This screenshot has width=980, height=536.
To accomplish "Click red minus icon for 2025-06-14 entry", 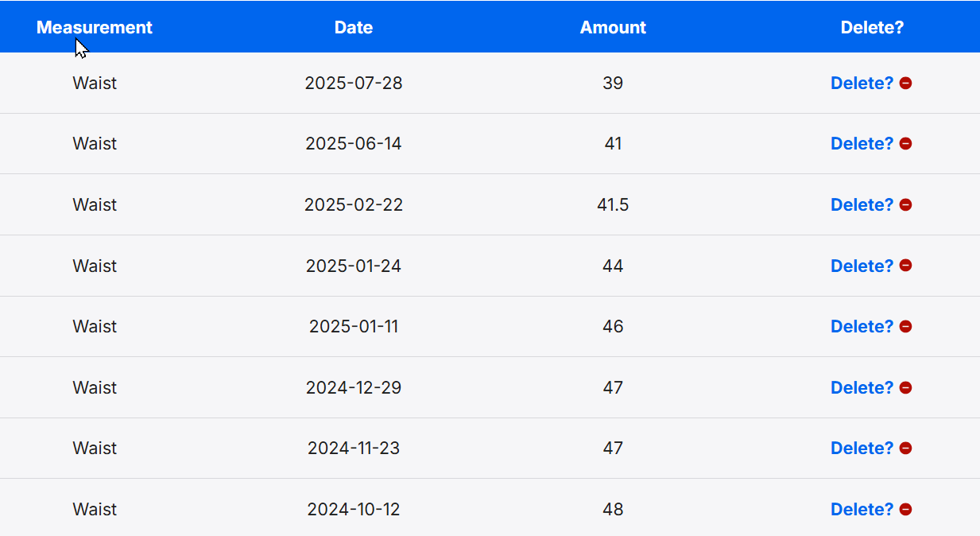I will (x=905, y=144).
